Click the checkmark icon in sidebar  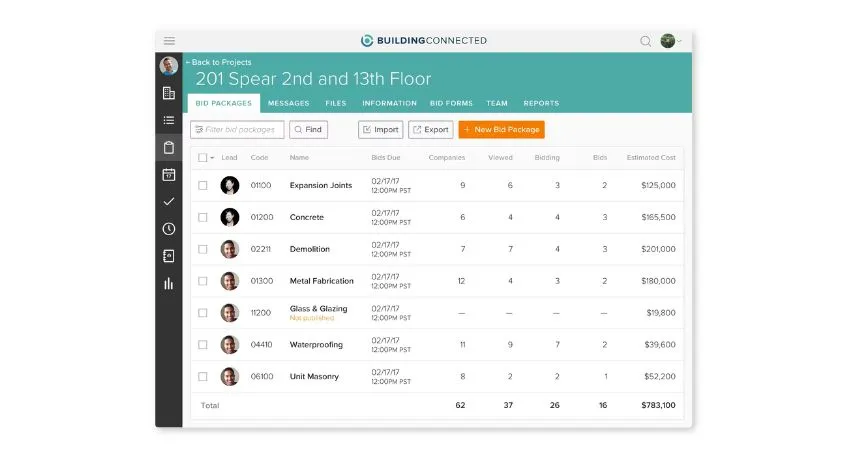click(169, 201)
